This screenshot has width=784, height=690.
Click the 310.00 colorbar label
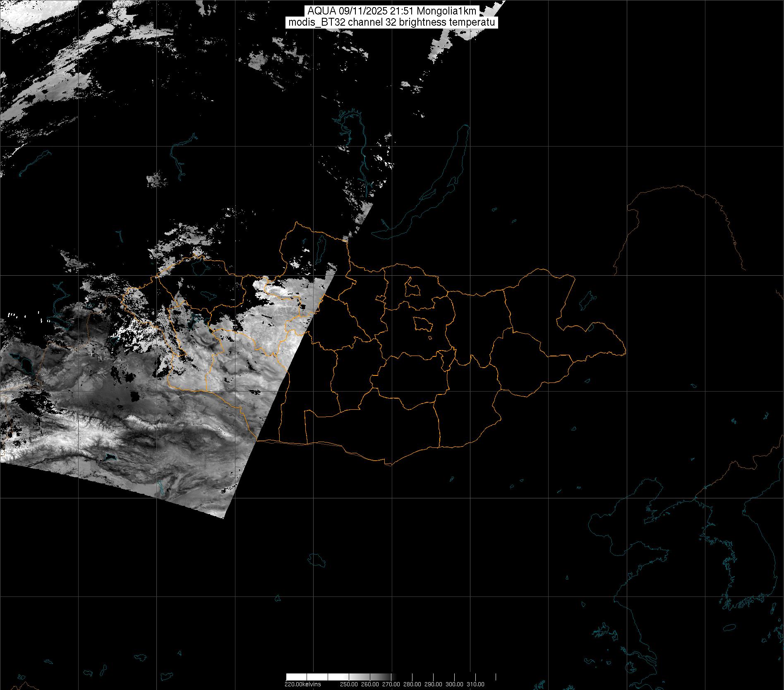click(475, 684)
